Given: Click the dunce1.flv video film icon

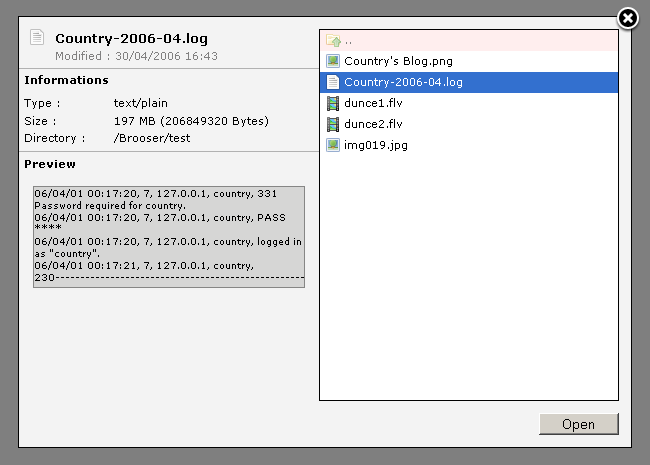Looking at the screenshot, I should pos(333,103).
